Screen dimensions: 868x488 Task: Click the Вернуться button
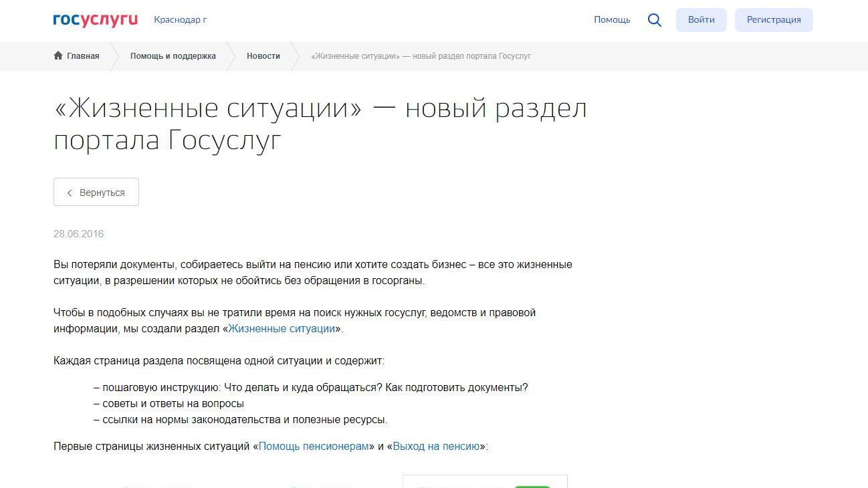click(96, 192)
